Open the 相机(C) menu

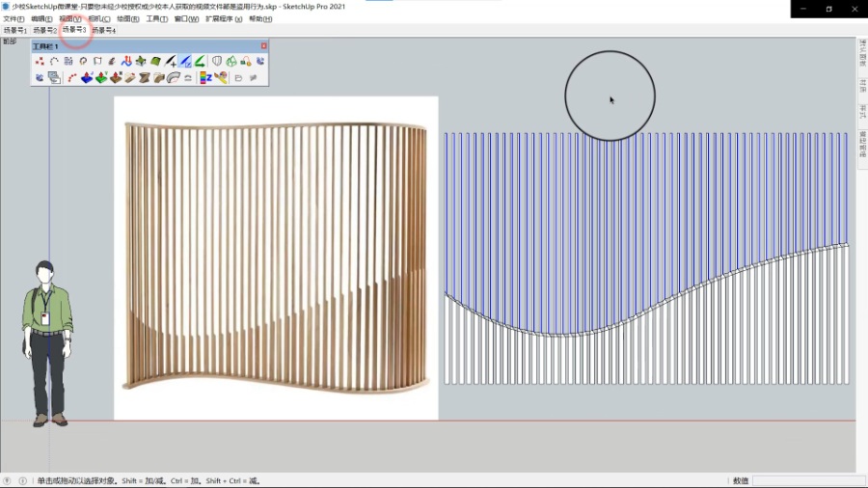tap(99, 19)
